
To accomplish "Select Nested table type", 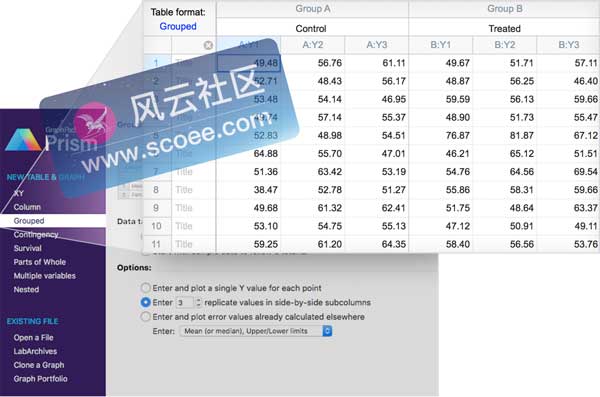I will [26, 289].
